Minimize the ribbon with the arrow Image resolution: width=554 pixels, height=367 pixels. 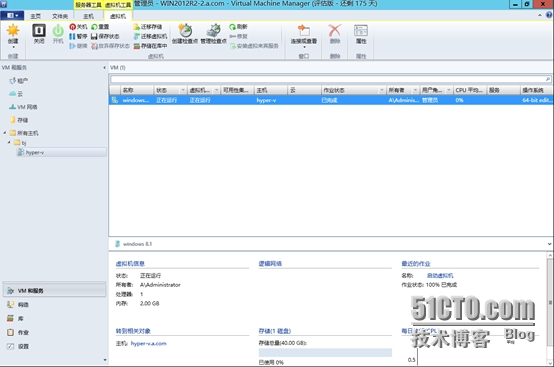(x=540, y=15)
